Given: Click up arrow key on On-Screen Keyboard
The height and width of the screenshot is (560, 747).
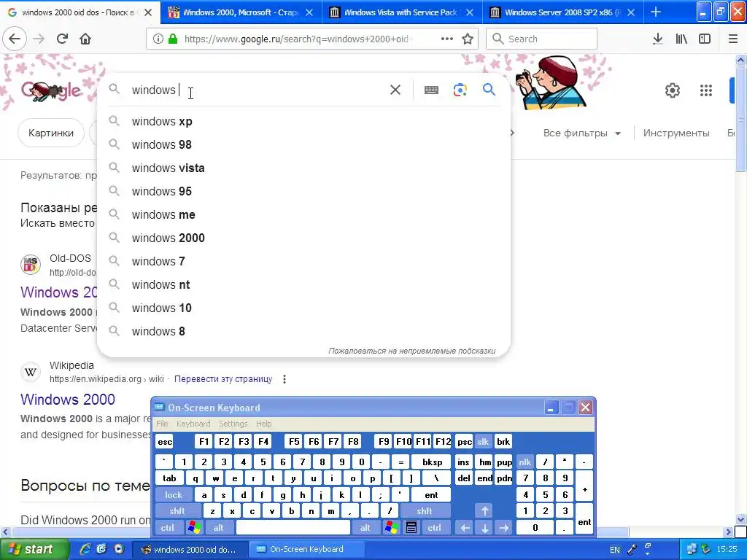Looking at the screenshot, I should click(484, 511).
